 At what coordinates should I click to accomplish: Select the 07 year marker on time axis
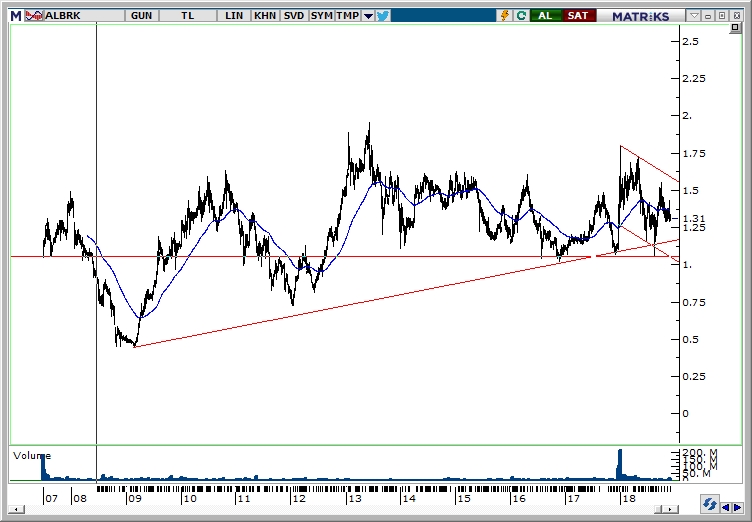[51, 498]
